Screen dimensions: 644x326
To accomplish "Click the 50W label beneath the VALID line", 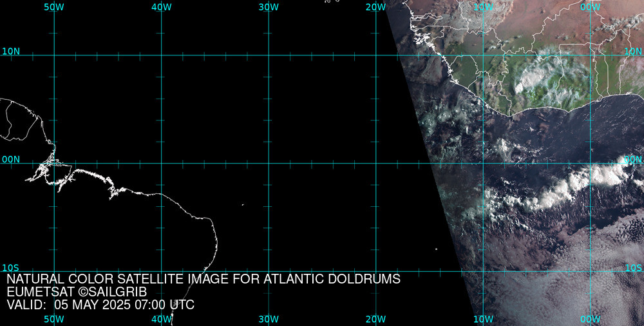I will click(x=54, y=320).
